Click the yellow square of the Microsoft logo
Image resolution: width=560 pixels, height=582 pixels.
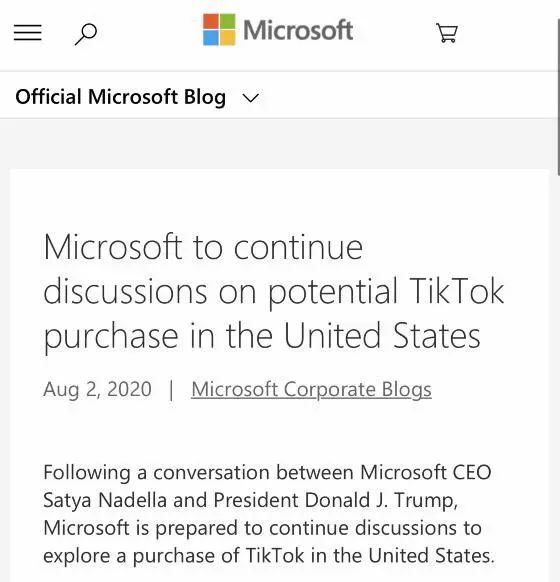coord(227,38)
